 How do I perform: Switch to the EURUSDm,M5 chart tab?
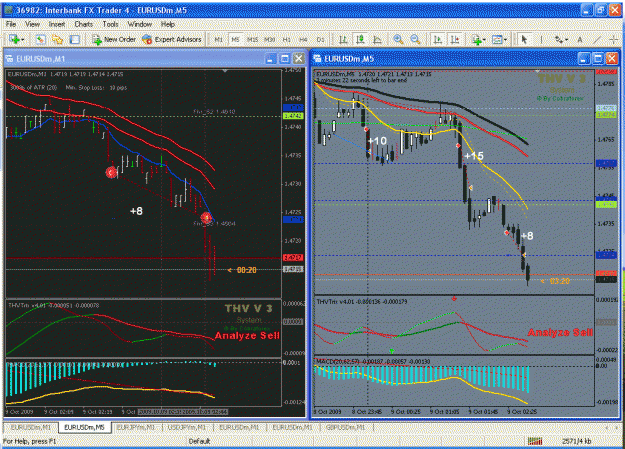[85, 427]
